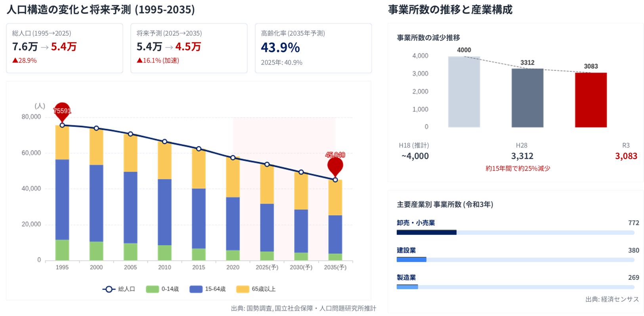The height and width of the screenshot is (316, 644).
Task: Open the 総人口 (1995→2025) summary card
Action: point(65,48)
